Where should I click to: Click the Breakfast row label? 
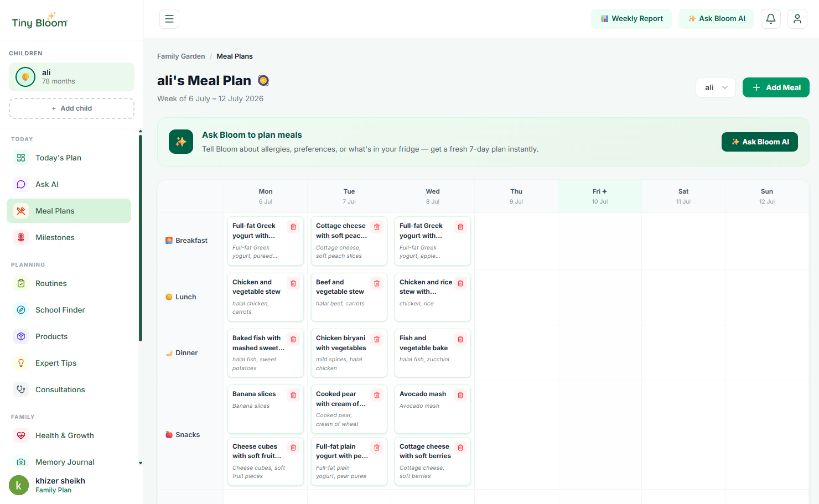[x=186, y=241]
